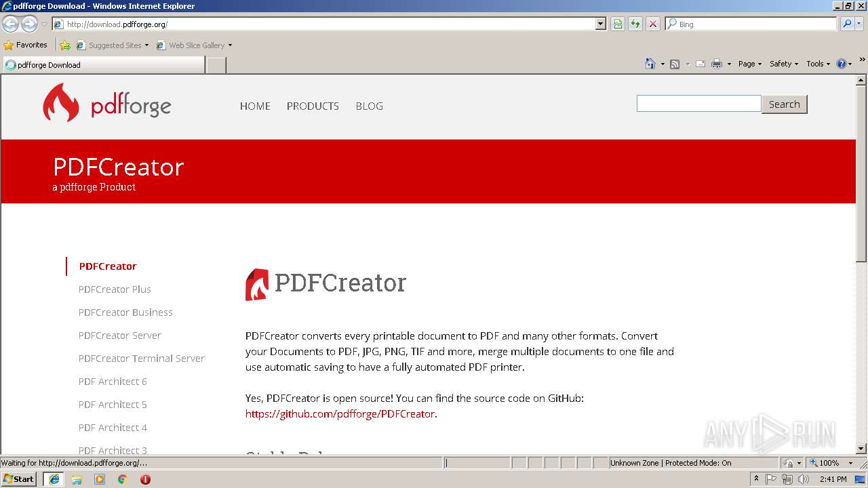This screenshot has width=868, height=488.
Task: Click the Action Center flag tray icon
Action: point(771,479)
